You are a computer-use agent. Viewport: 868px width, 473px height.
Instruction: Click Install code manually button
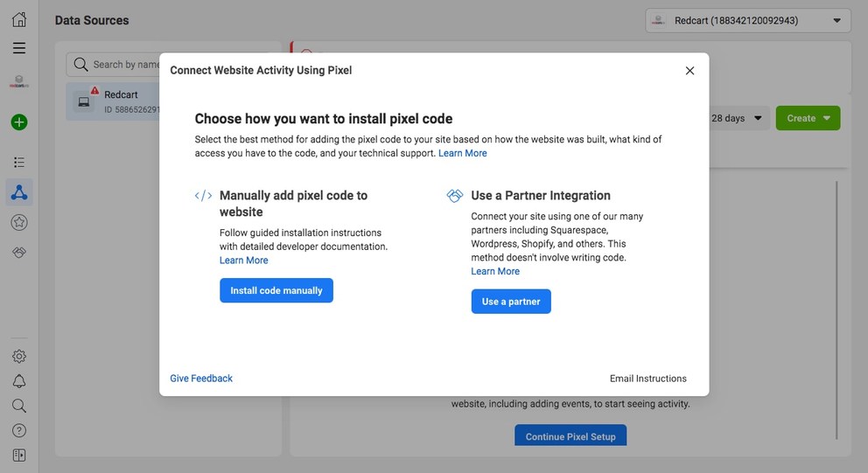click(x=276, y=290)
